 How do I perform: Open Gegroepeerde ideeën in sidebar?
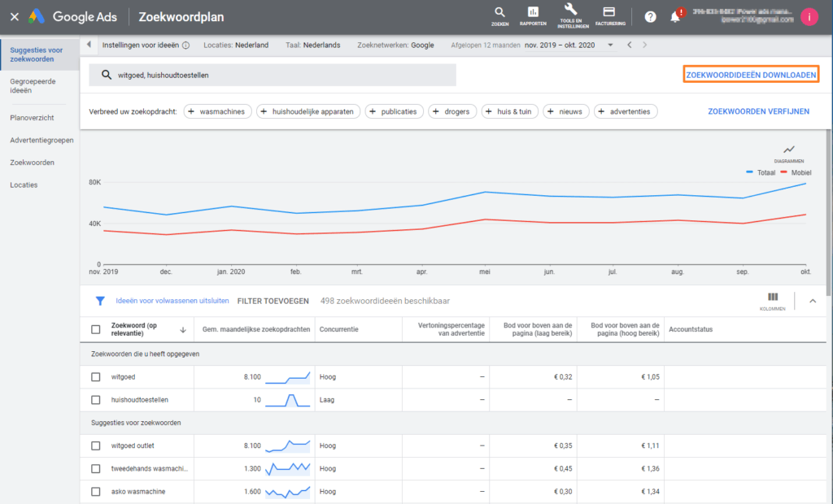coord(33,86)
